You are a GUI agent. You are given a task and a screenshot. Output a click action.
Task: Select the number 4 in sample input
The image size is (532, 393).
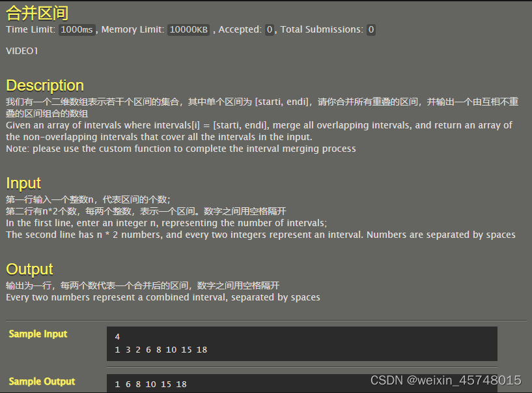coord(117,336)
